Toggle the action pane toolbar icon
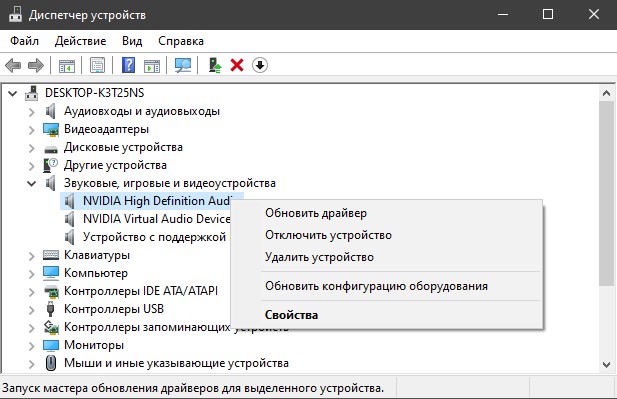Image resolution: width=617 pixels, height=399 pixels. coord(152,65)
